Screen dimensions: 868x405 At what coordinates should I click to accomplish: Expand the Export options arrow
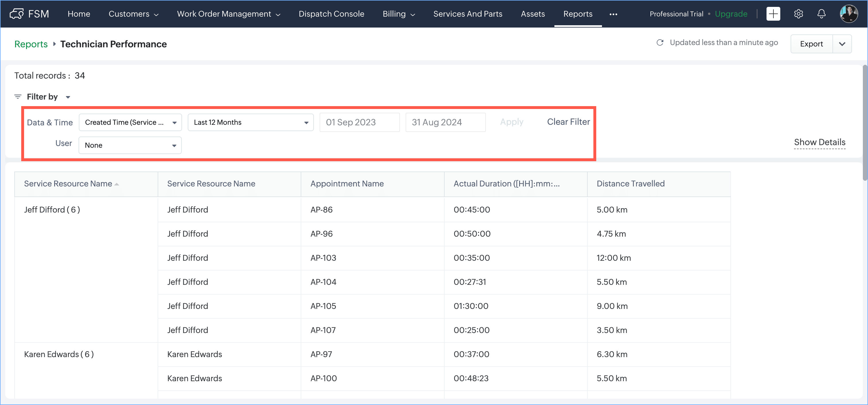tap(842, 44)
